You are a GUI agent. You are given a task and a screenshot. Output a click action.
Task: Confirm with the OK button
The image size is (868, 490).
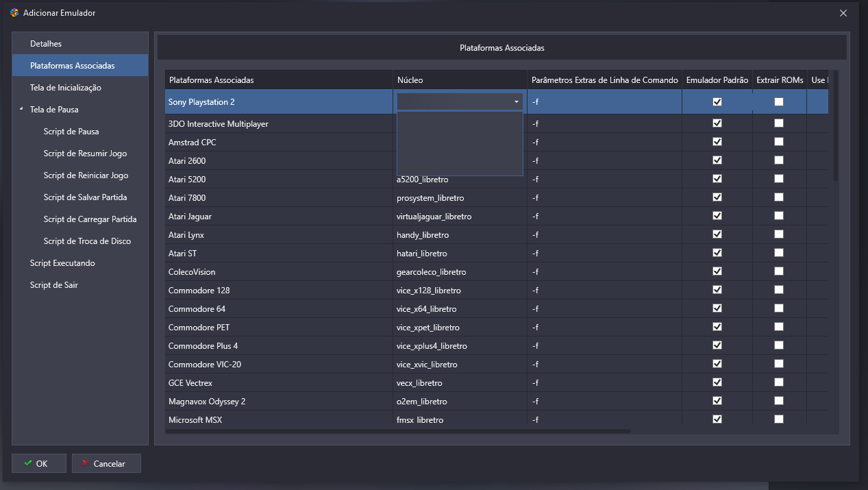pyautogui.click(x=39, y=463)
